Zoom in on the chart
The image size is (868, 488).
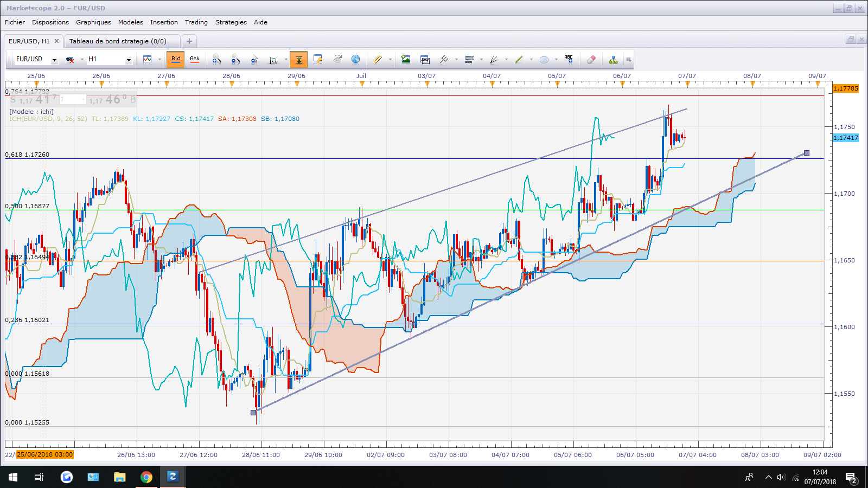tap(216, 60)
